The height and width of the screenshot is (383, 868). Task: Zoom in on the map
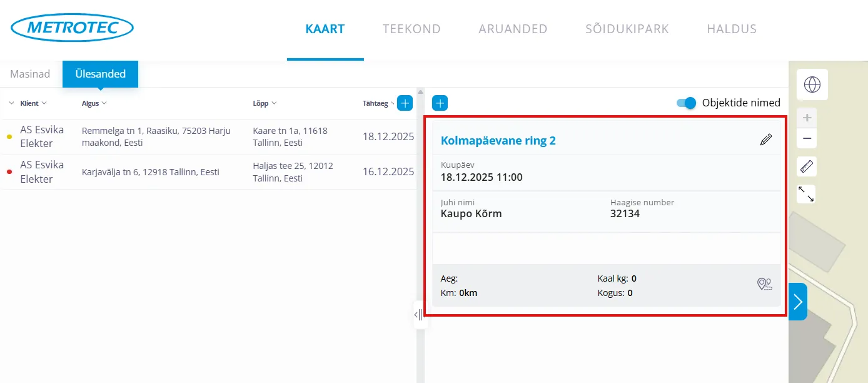(x=807, y=118)
